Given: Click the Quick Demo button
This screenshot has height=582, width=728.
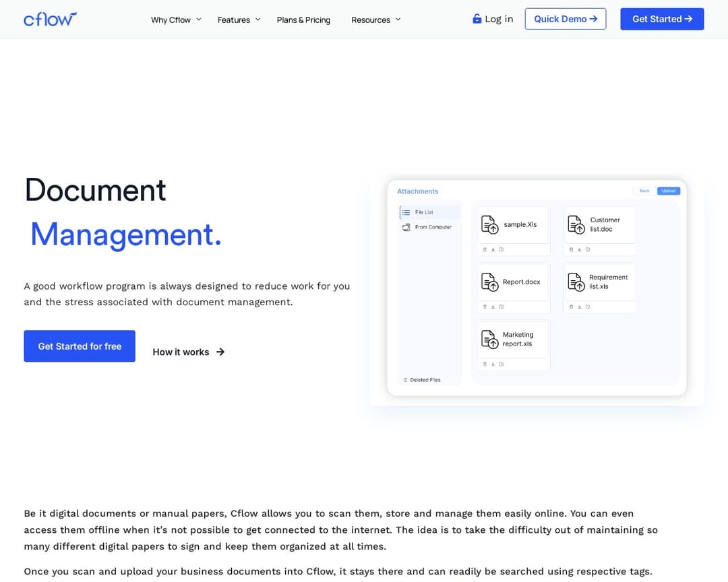Looking at the screenshot, I should click(x=566, y=19).
